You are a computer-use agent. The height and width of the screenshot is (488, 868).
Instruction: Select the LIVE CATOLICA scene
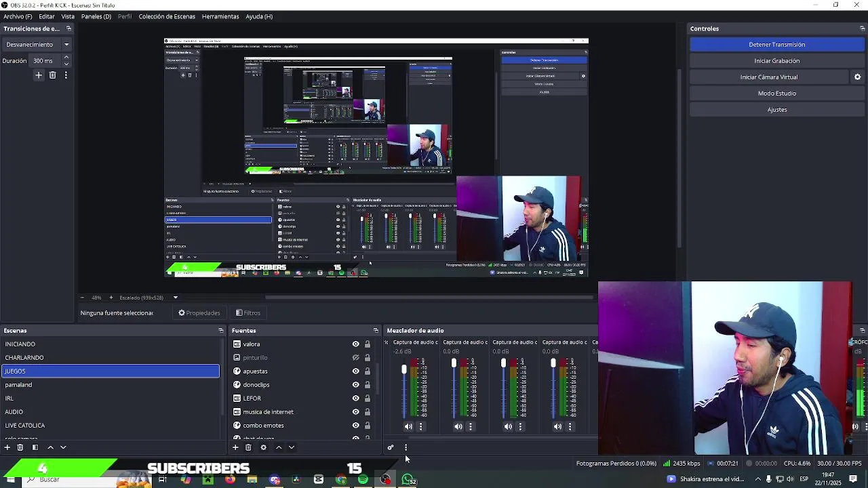(x=111, y=426)
